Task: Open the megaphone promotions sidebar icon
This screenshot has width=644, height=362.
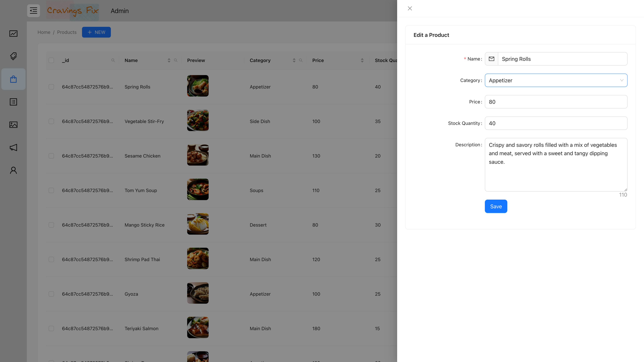Action: [13, 147]
